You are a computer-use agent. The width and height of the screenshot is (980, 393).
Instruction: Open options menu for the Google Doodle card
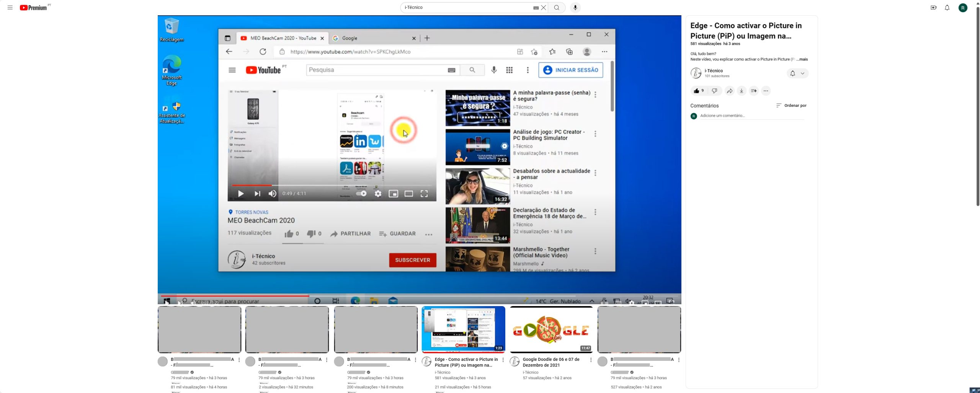pyautogui.click(x=591, y=360)
